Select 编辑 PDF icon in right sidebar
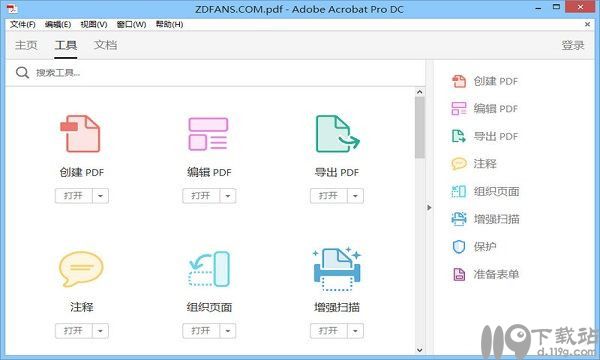Image resolution: width=600 pixels, height=360 pixels. [x=459, y=109]
